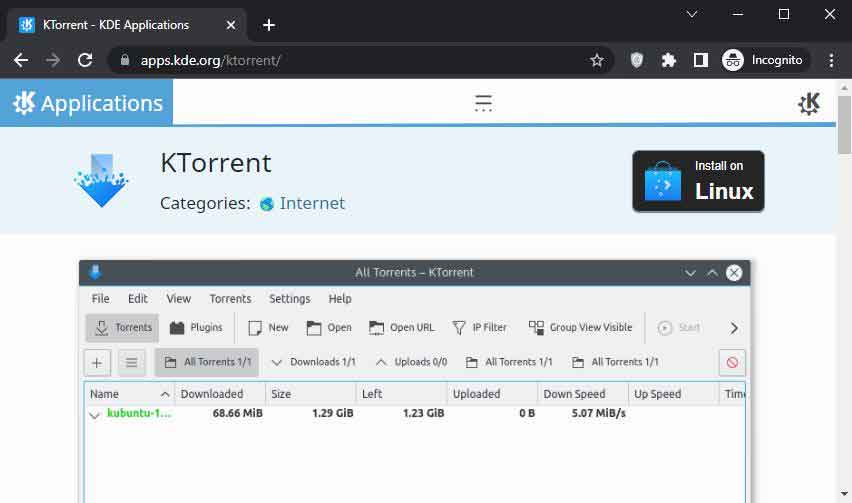This screenshot has height=503, width=852.
Task: Close the KTorrent - KDE Applications tab
Action: [231, 25]
